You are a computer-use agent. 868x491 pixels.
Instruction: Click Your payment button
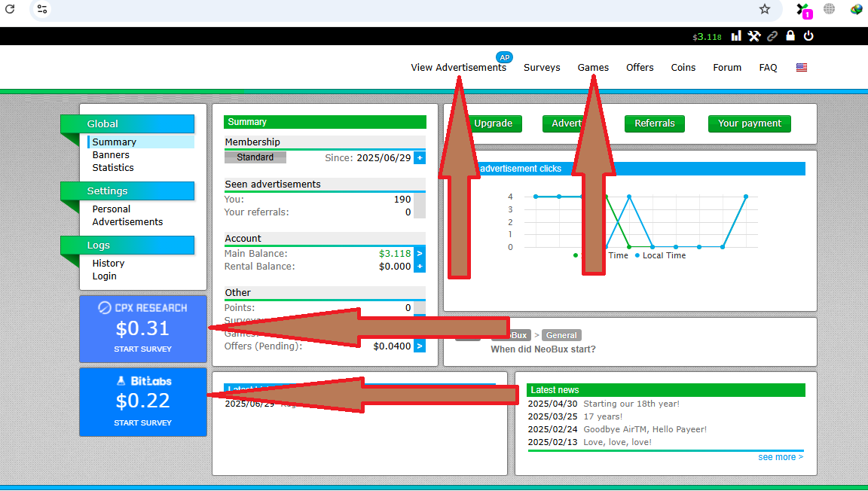click(750, 124)
